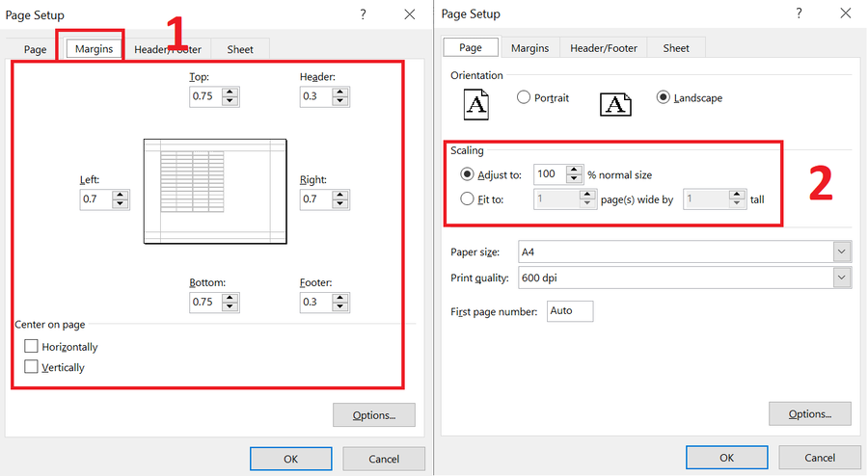Select Landscape orientation radio button
Viewport: 868px width, 476px height.
(x=664, y=97)
